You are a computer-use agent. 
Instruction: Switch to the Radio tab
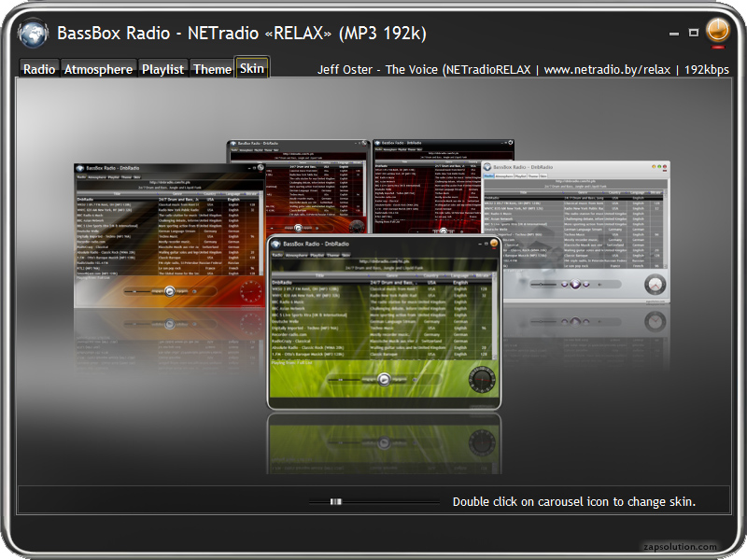39,69
